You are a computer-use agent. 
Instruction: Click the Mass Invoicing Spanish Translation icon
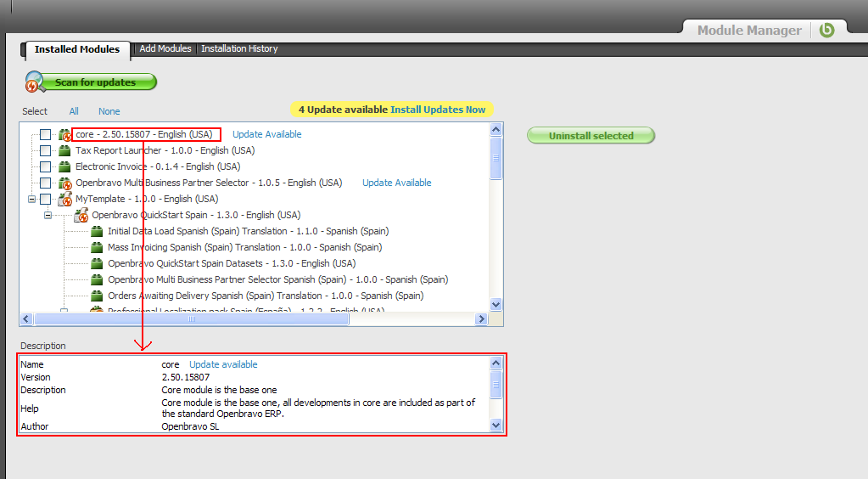click(97, 246)
